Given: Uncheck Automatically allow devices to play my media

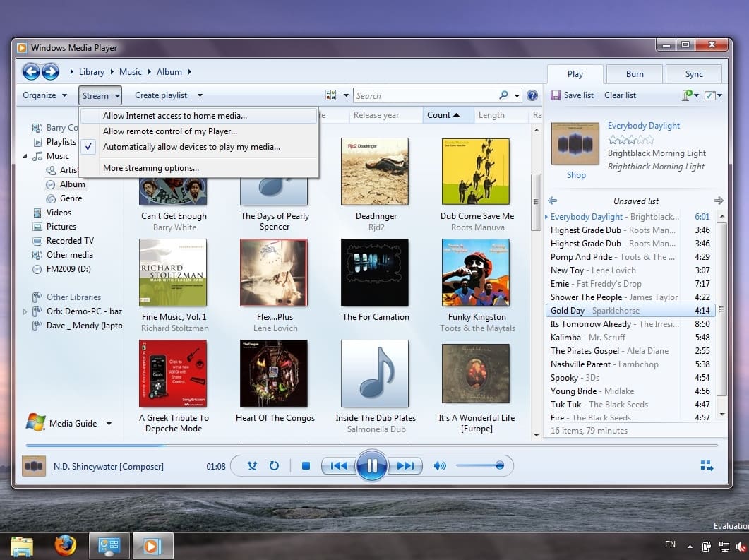Looking at the screenshot, I should click(191, 147).
